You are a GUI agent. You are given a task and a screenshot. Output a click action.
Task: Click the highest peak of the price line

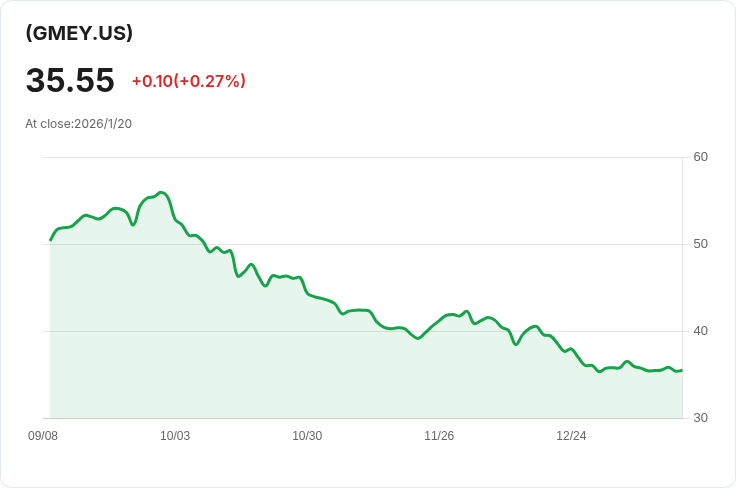click(161, 192)
